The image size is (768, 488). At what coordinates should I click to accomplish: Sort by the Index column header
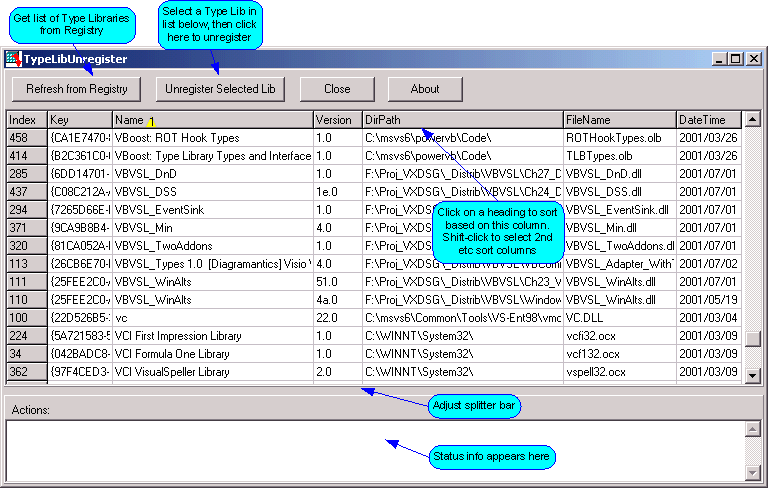pyautogui.click(x=27, y=120)
